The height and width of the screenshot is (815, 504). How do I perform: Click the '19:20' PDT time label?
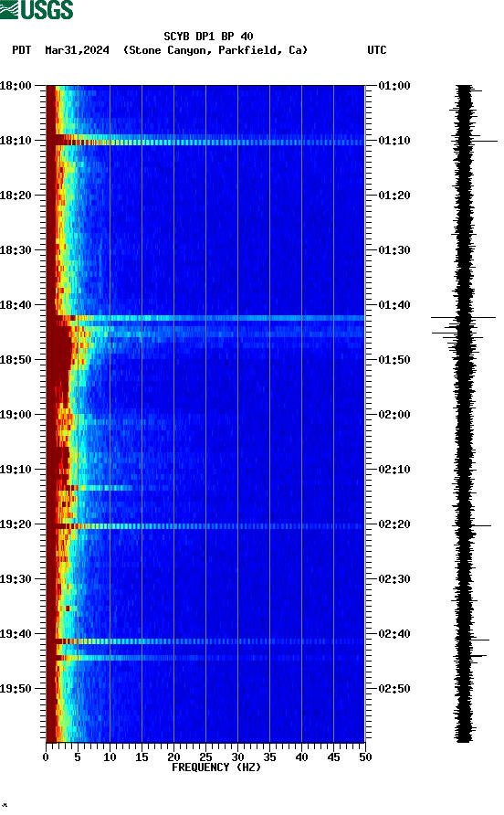click(x=16, y=524)
